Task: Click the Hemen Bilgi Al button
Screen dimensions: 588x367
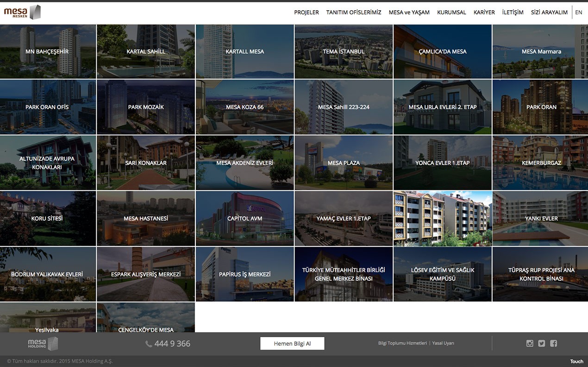Action: coord(292,343)
